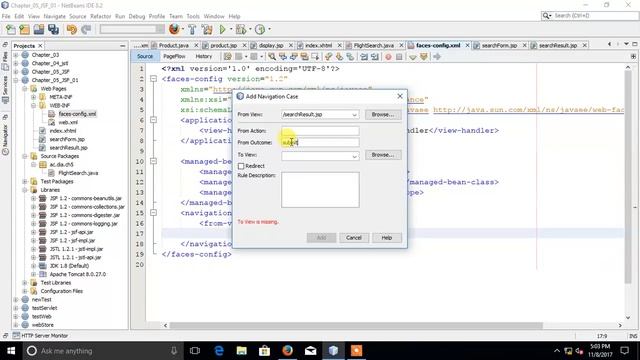Click the green Run Project icon
The height and width of the screenshot is (360, 640).
[222, 29]
